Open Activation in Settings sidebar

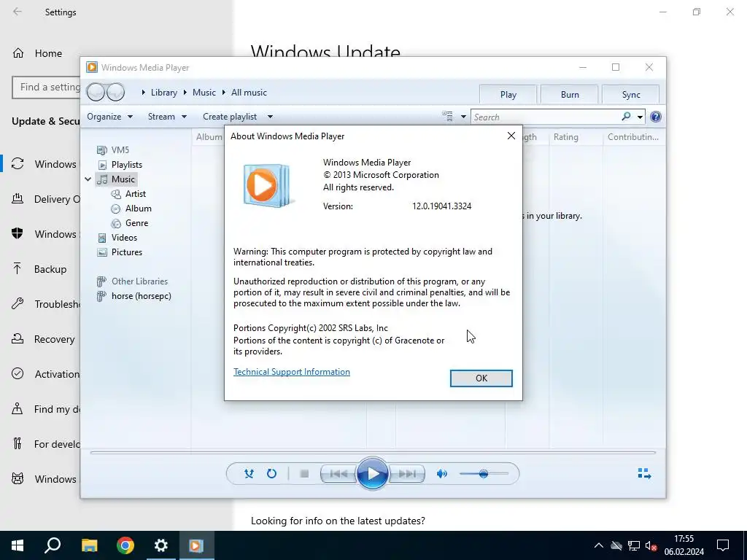click(45, 374)
